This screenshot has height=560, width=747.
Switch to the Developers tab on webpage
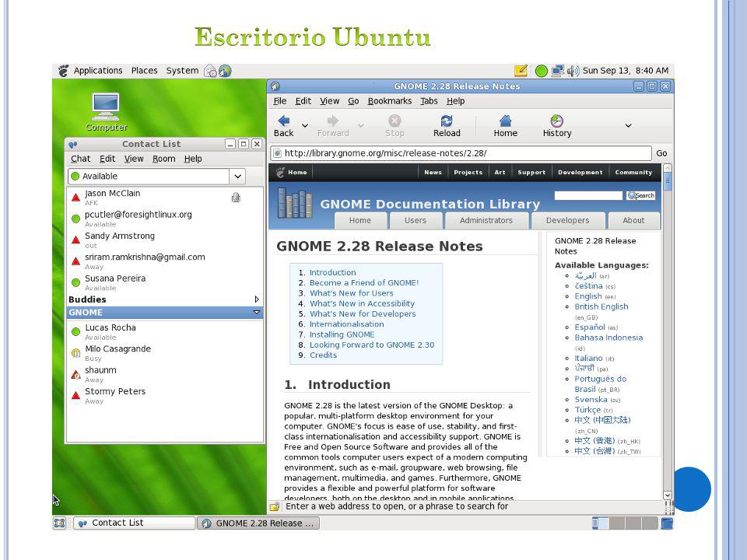pyautogui.click(x=567, y=220)
